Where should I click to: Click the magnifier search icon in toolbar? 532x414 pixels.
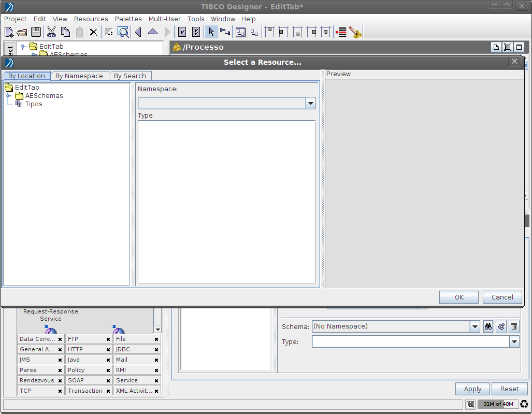click(x=123, y=32)
